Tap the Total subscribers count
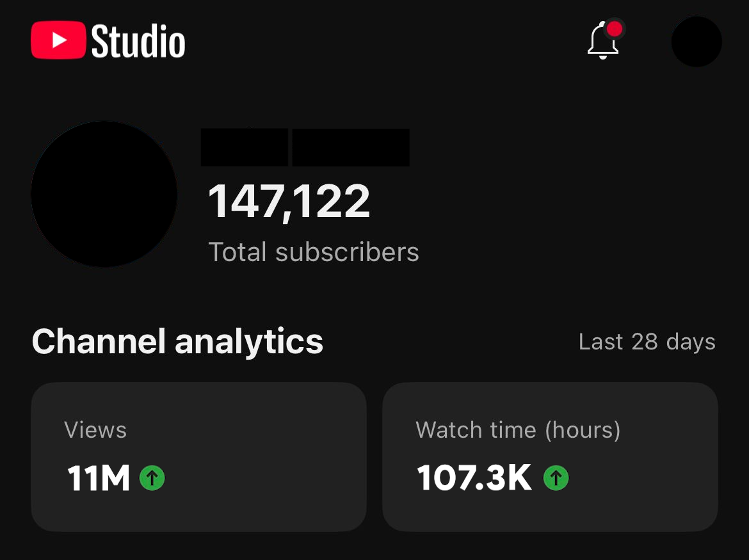This screenshot has width=749, height=560. coord(313,252)
